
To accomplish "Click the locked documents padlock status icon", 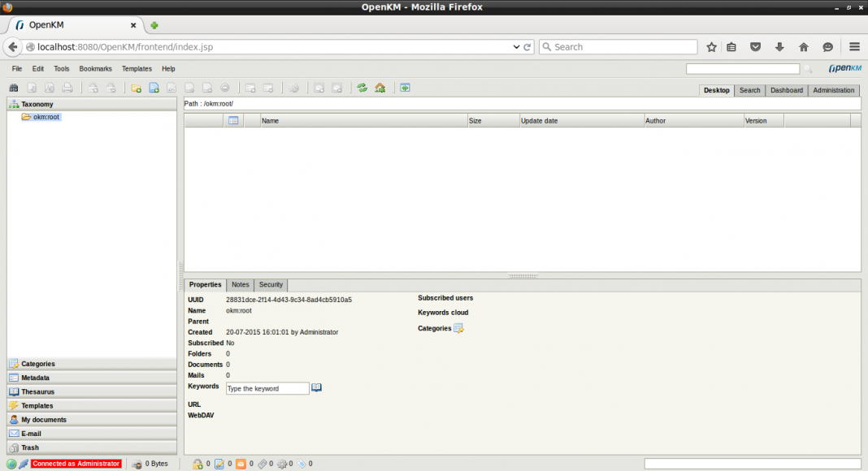I will [x=197, y=464].
